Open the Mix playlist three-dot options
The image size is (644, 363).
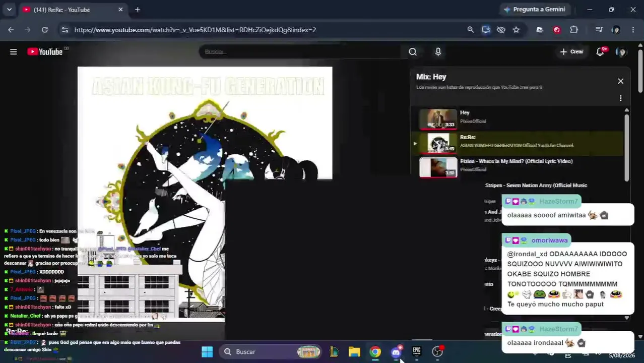pyautogui.click(x=620, y=98)
